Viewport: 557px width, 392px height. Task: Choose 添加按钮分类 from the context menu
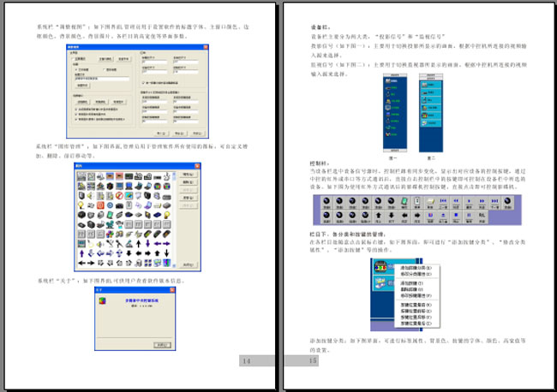pyautogui.click(x=412, y=268)
